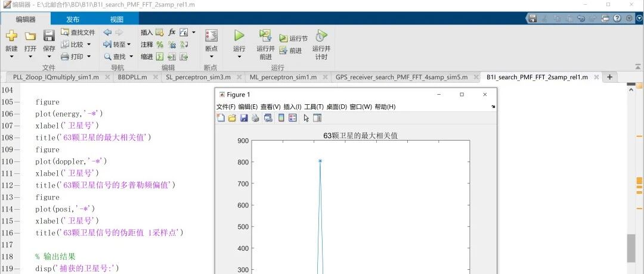Click the percent comment icon next to 注释
The width and height of the screenshot is (644, 274).
tap(160, 44)
